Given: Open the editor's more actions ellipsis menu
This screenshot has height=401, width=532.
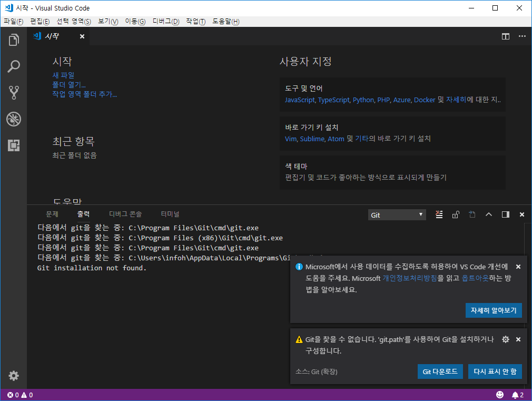Looking at the screenshot, I should coord(522,36).
